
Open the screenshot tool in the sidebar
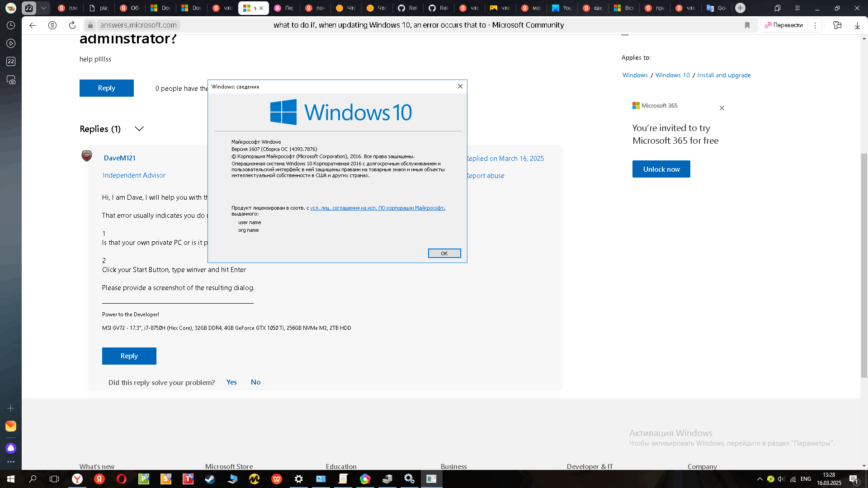11,80
